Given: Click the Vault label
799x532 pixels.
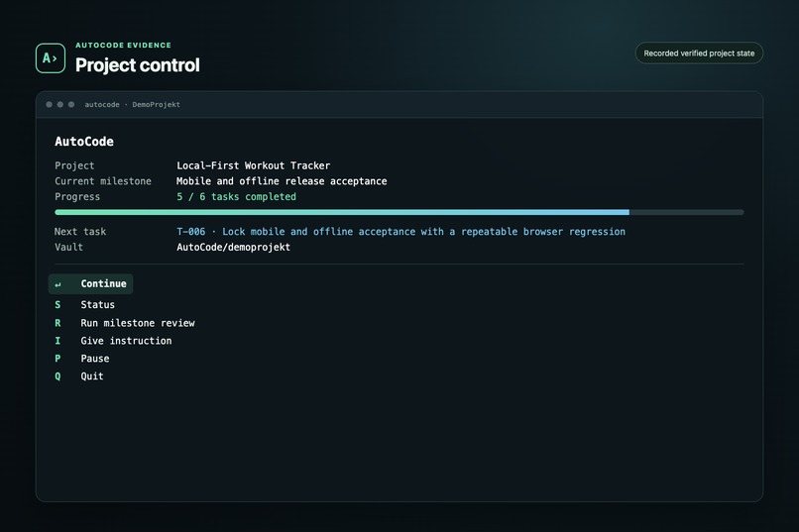Looking at the screenshot, I should coord(68,247).
